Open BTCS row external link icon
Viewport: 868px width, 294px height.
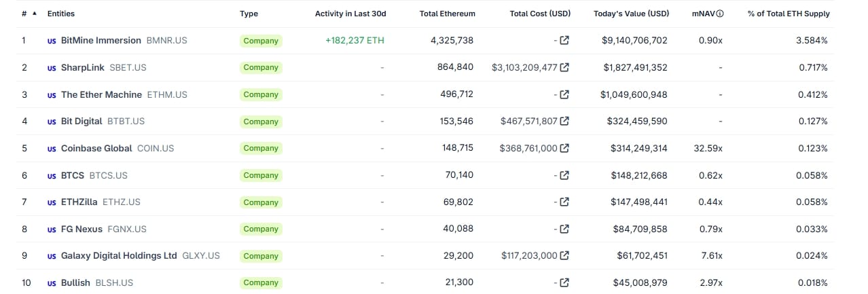(564, 175)
